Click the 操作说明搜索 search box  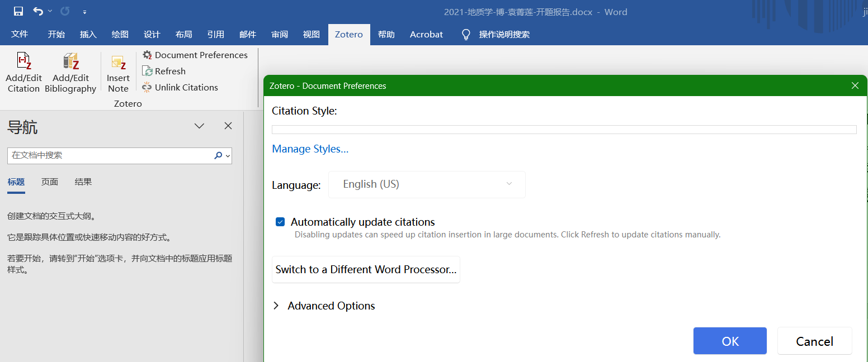[x=504, y=35]
